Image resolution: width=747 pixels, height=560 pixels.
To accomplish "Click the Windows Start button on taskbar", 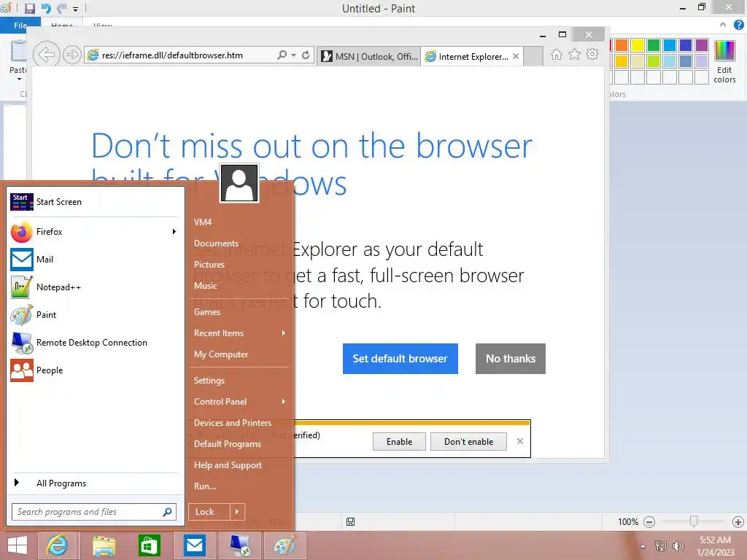I will [18, 545].
